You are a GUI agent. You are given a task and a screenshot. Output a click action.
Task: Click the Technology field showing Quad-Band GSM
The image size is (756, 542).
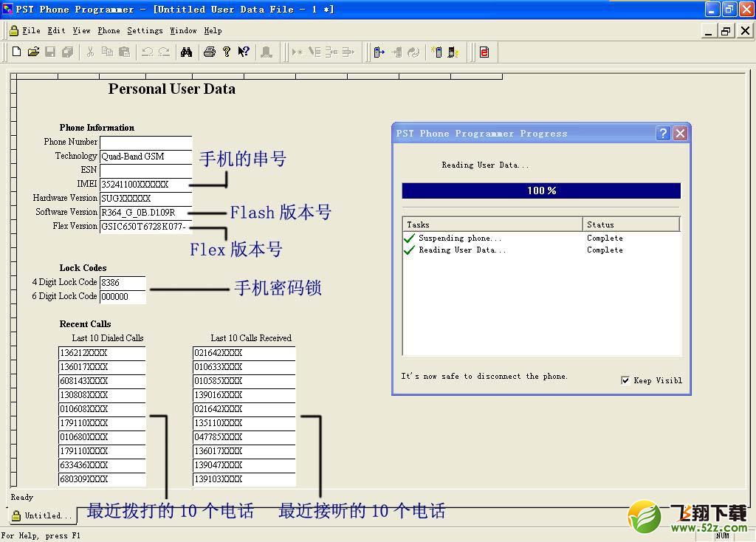click(145, 157)
